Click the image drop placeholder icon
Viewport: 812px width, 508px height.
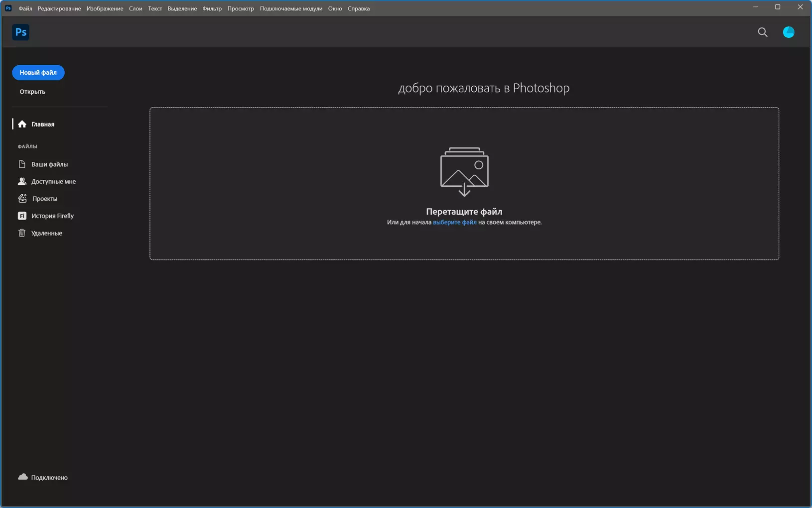[464, 172]
